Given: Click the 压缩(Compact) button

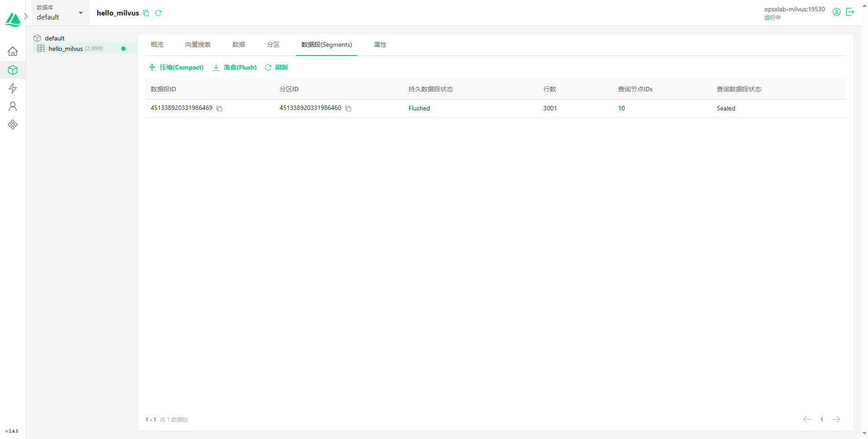Looking at the screenshot, I should (177, 67).
